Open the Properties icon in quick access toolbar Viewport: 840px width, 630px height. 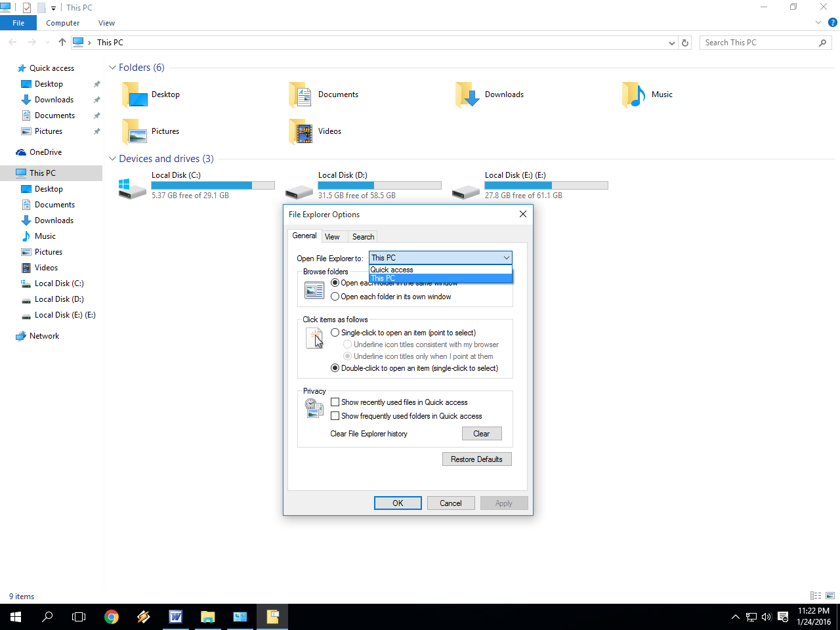[27, 8]
